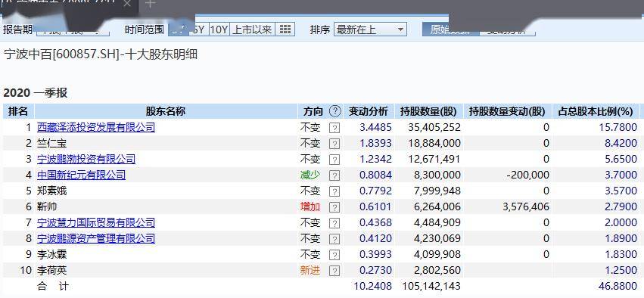The width and height of the screenshot is (644, 298).
Task: Click the 增加 direction in row 6
Action: (x=310, y=206)
